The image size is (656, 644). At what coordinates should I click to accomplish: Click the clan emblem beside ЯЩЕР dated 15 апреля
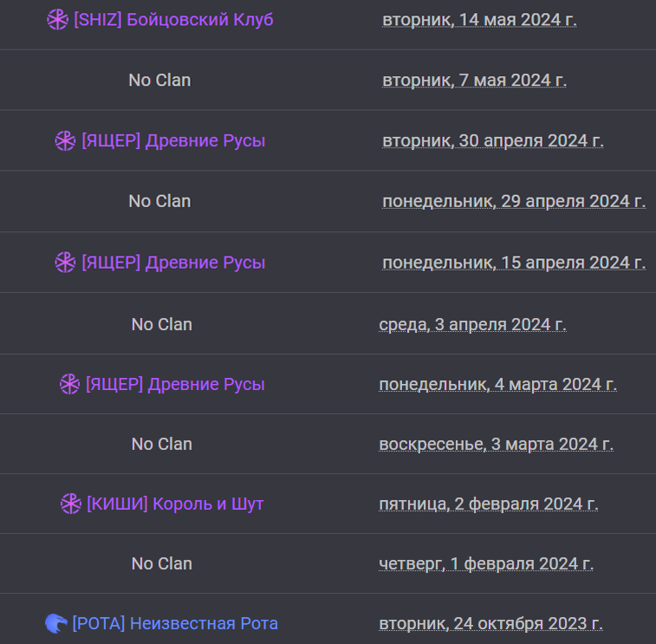tap(65, 262)
